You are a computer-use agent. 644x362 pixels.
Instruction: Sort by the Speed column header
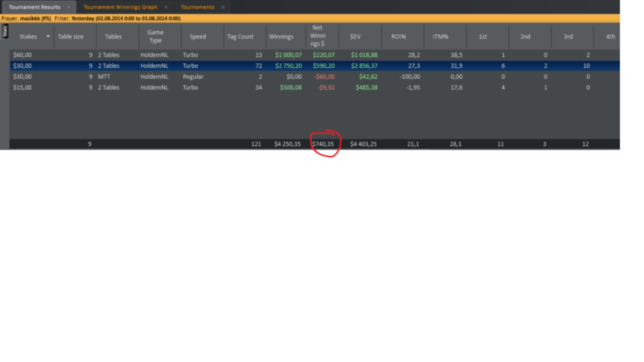pos(198,37)
